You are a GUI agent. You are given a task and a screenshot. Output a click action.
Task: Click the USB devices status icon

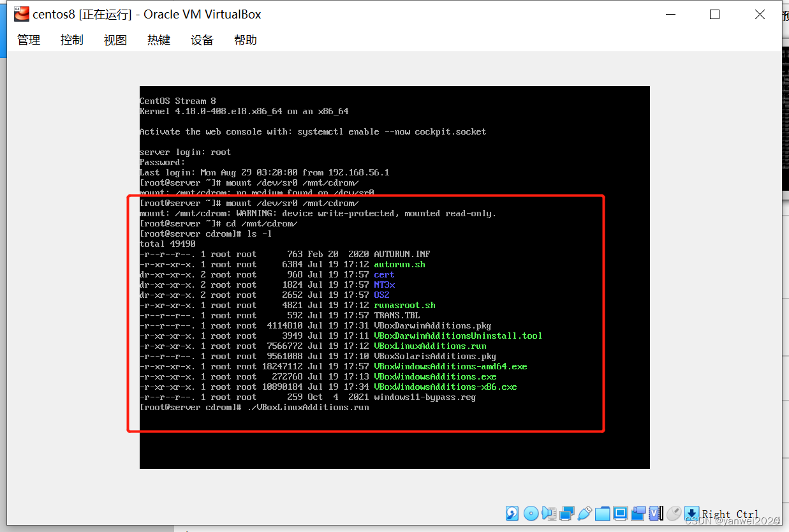pyautogui.click(x=584, y=514)
